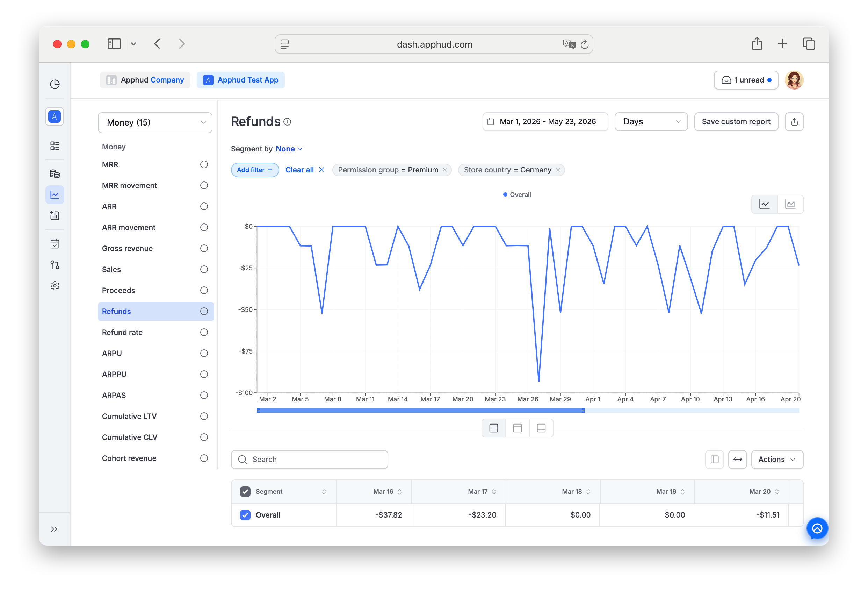Toggle the Safari sidebar button
Screen dimensions: 868x598
(114, 44)
